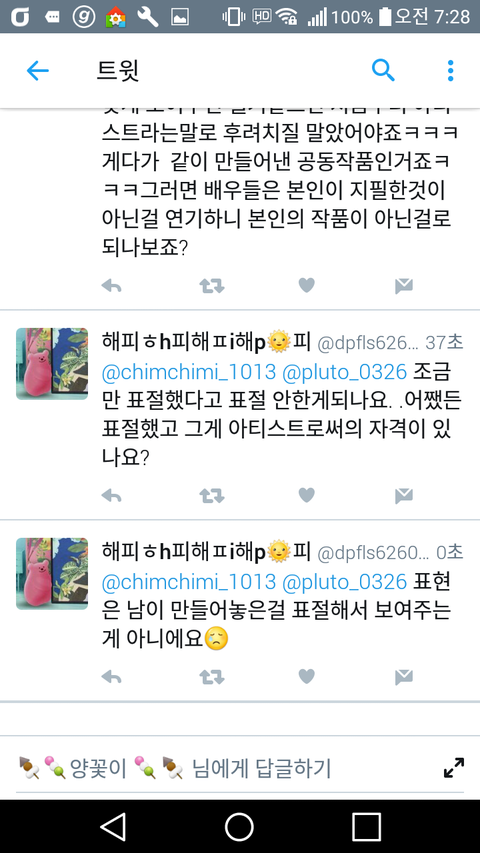The image size is (480, 853).
Task: Retweet the top tweet about 공동작품
Action: pos(212,286)
